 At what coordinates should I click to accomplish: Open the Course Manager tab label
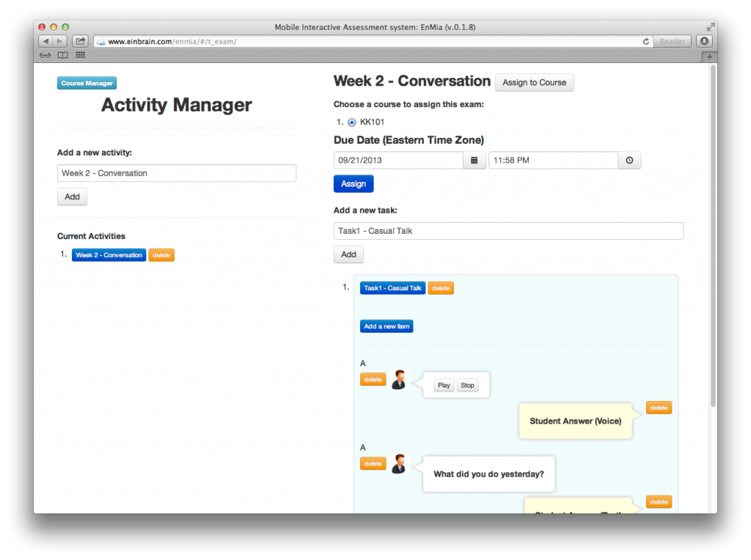pyautogui.click(x=87, y=83)
